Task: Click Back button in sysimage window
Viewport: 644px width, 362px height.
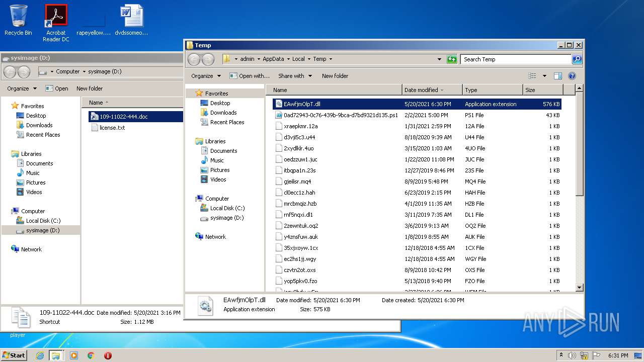Action: [x=10, y=72]
